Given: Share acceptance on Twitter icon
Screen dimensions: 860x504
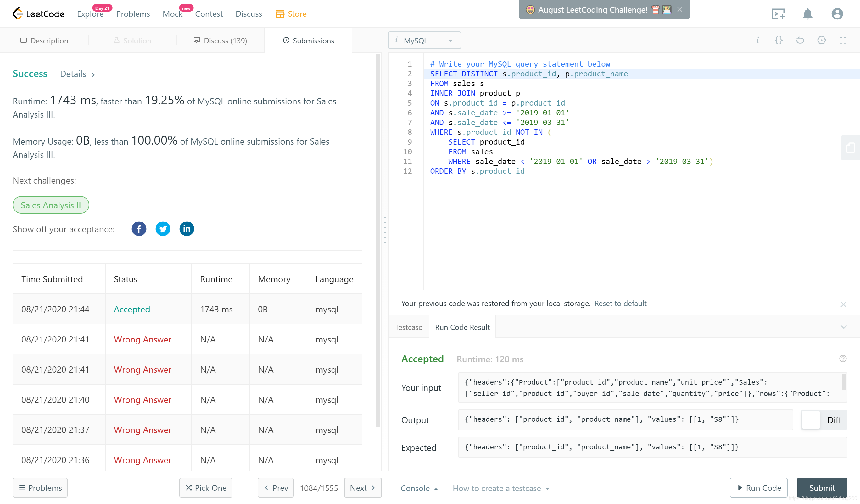Looking at the screenshot, I should coord(163,229).
